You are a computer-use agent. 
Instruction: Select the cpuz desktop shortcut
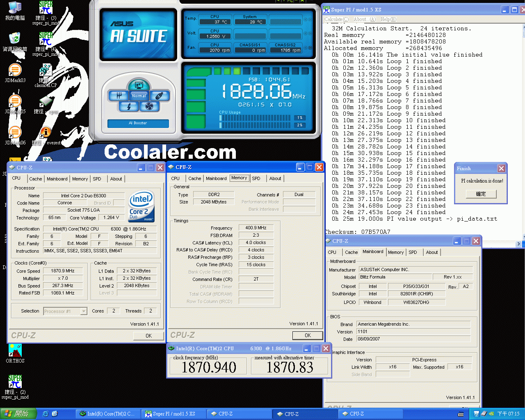[46, 105]
